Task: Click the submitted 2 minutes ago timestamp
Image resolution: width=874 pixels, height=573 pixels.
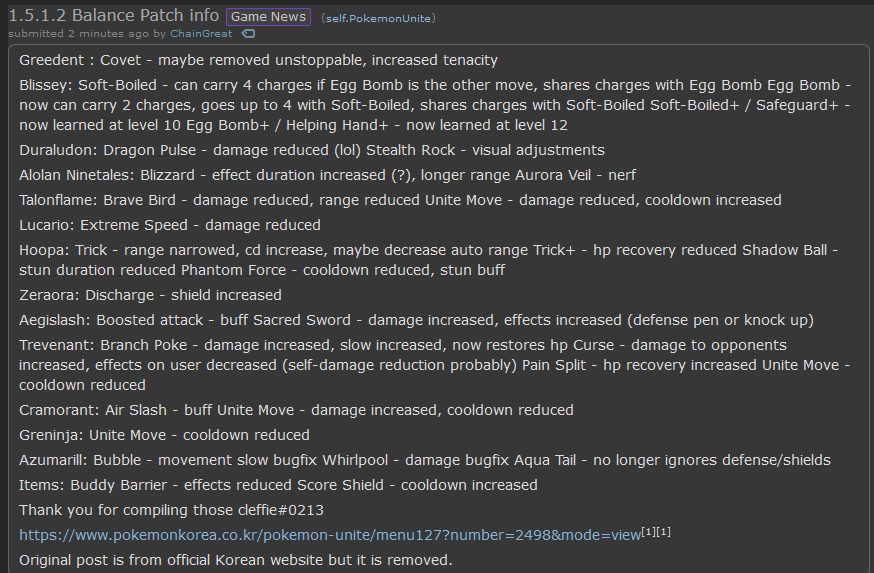Action: (79, 33)
